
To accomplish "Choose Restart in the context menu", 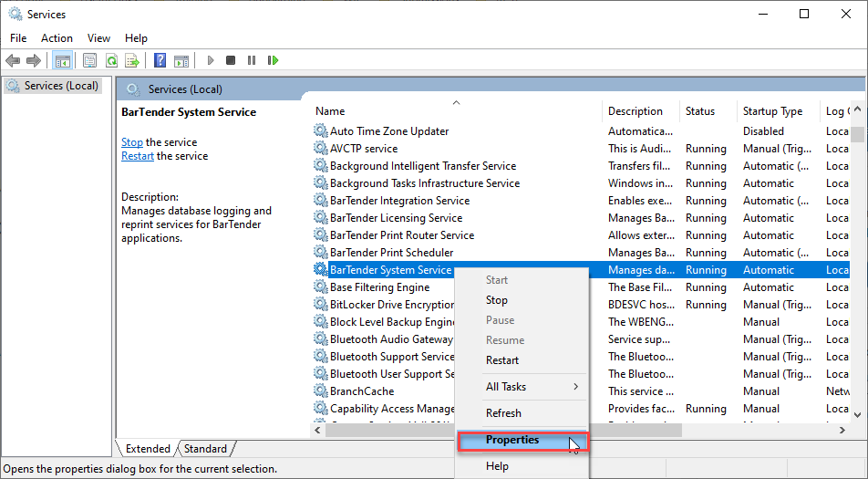I will click(521, 360).
